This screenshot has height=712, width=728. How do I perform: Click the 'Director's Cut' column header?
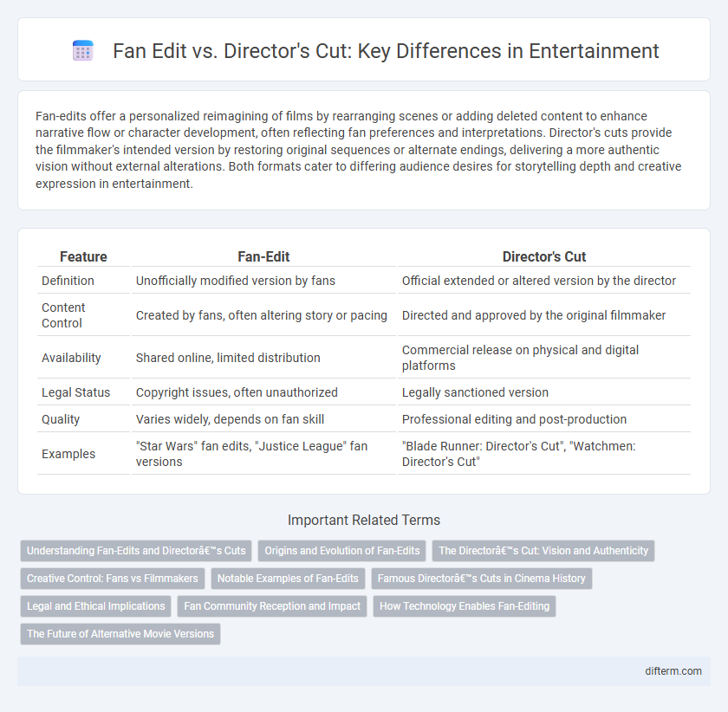coord(544,256)
